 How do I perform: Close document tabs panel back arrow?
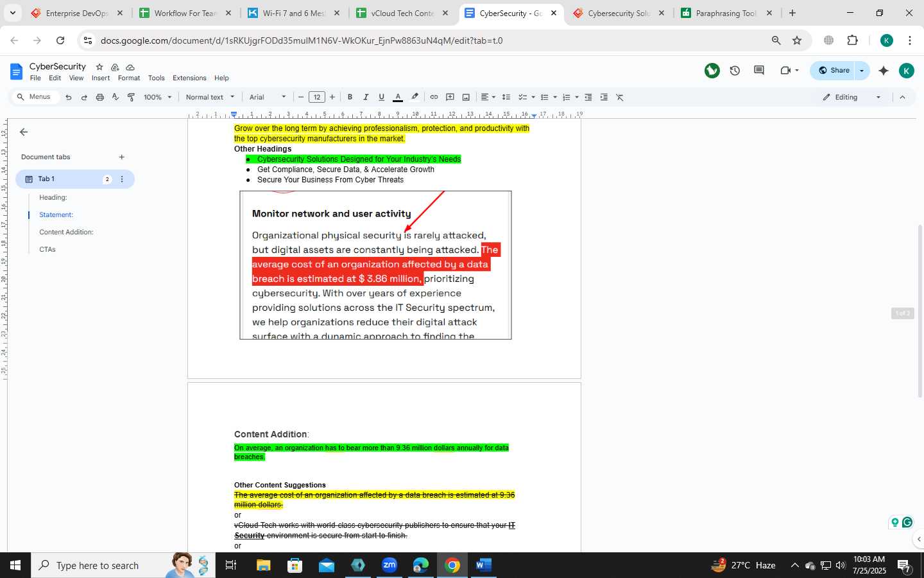pos(24,132)
